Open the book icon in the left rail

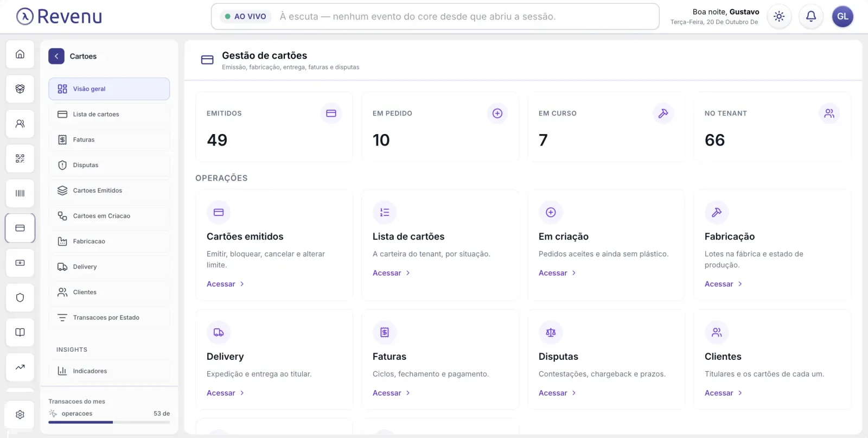20,332
